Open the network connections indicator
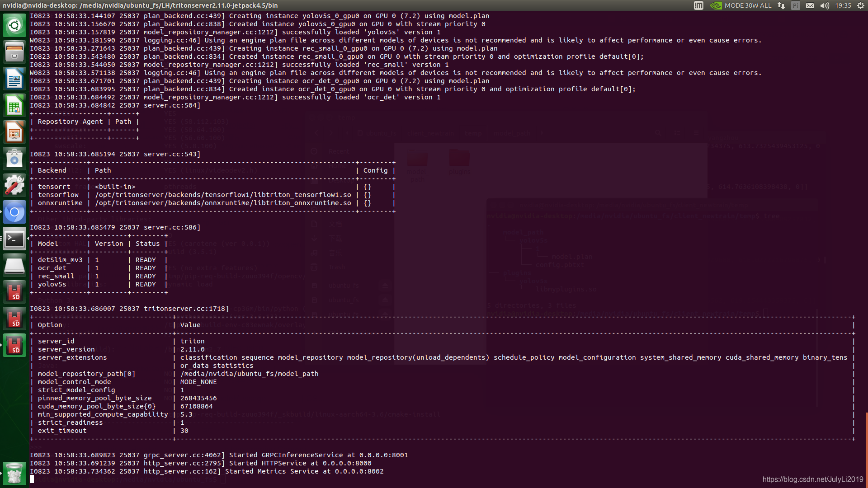868x488 pixels. tap(781, 5)
